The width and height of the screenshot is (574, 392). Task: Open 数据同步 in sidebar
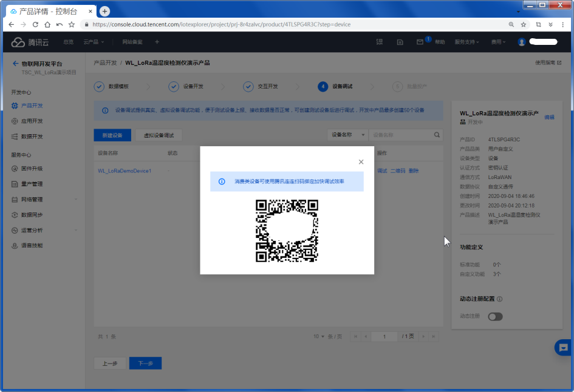click(x=32, y=215)
